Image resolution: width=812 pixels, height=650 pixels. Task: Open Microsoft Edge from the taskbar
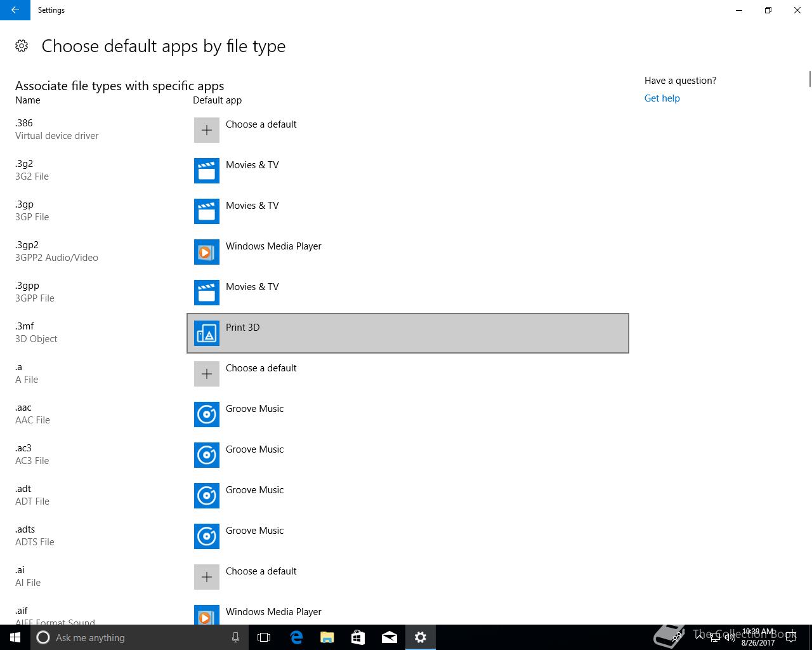coord(296,637)
